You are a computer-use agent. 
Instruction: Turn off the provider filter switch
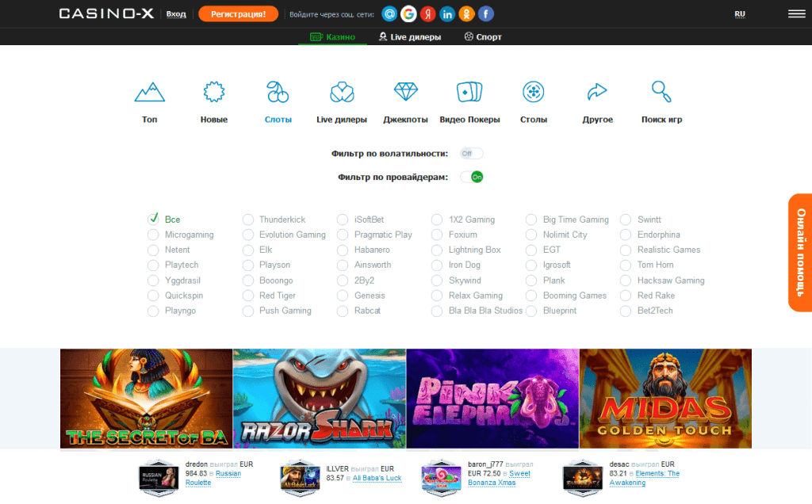point(471,177)
